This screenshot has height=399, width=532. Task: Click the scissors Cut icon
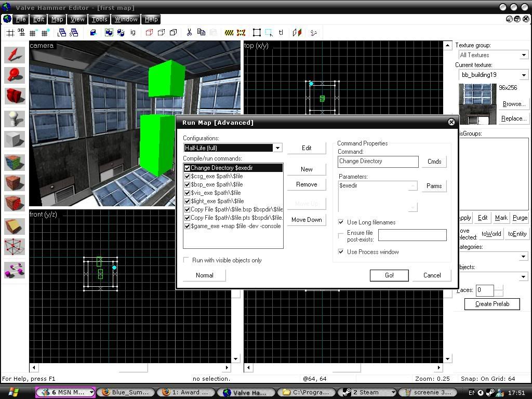coord(189,33)
